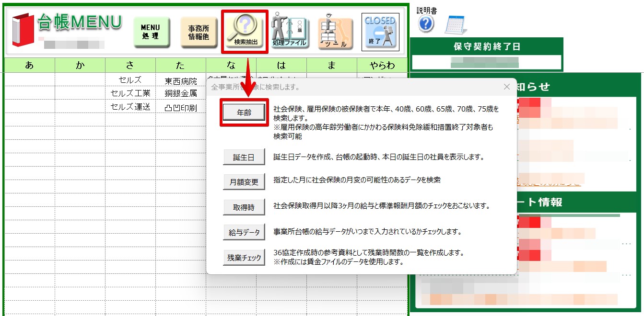Open the 検索抽出 magnifier icon
The width and height of the screenshot is (644, 316).
point(246,31)
